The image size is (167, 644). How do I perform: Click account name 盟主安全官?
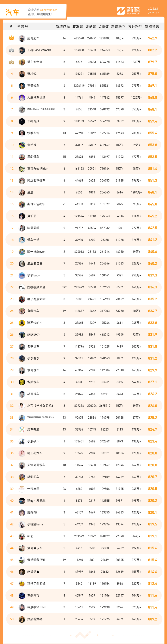[x=35, y=62]
